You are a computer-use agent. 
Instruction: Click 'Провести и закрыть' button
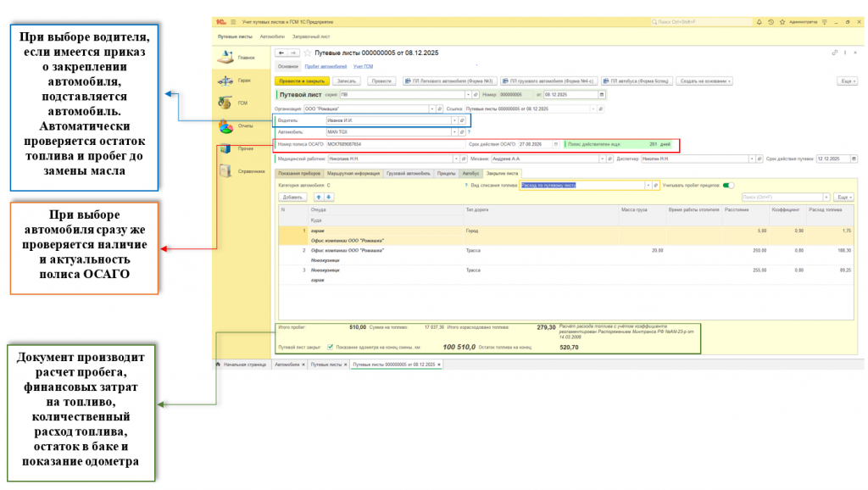click(x=303, y=81)
